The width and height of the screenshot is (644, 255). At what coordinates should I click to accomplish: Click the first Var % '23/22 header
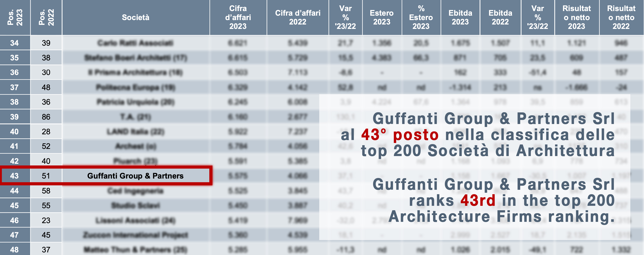click(x=345, y=17)
